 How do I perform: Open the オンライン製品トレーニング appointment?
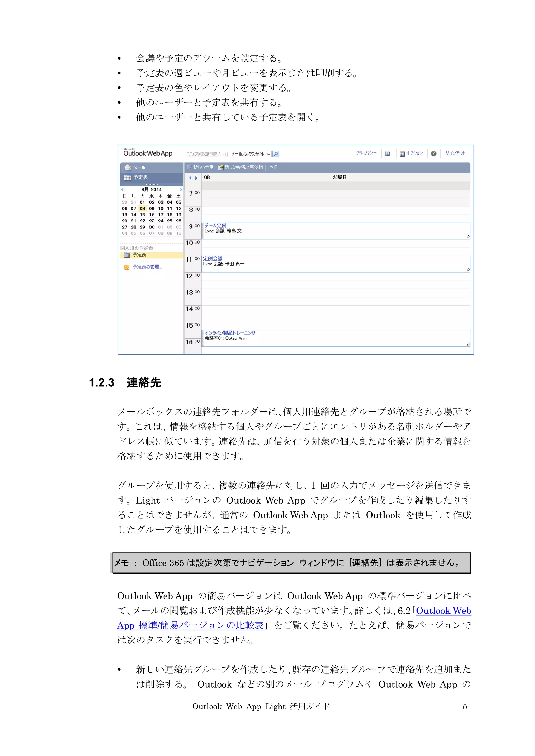[x=335, y=338]
